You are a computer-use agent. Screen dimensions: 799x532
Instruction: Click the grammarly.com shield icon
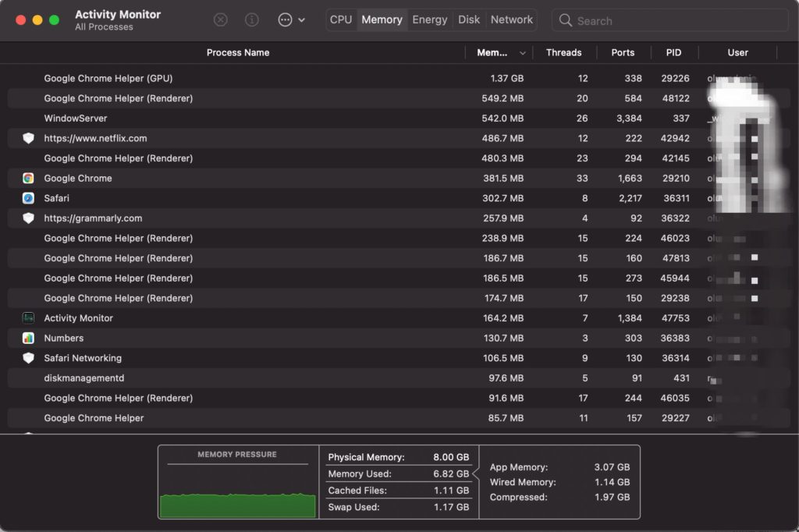coord(29,218)
